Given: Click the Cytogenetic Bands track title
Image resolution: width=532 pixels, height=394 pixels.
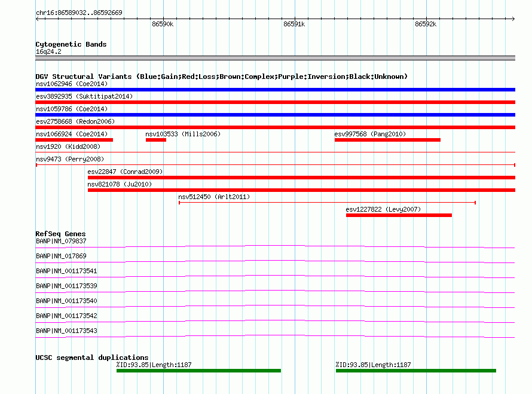Looking at the screenshot, I should pos(71,44).
